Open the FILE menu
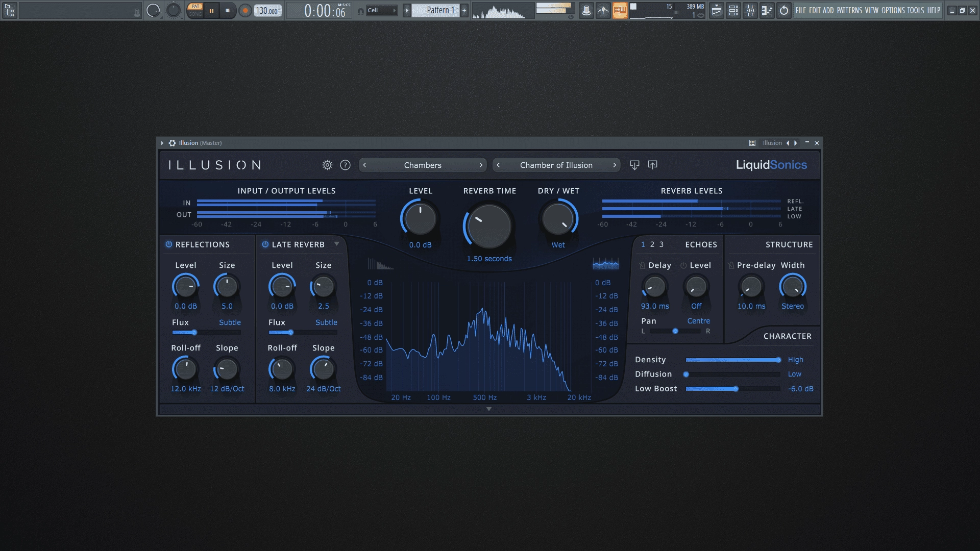The width and height of the screenshot is (980, 551). (801, 10)
